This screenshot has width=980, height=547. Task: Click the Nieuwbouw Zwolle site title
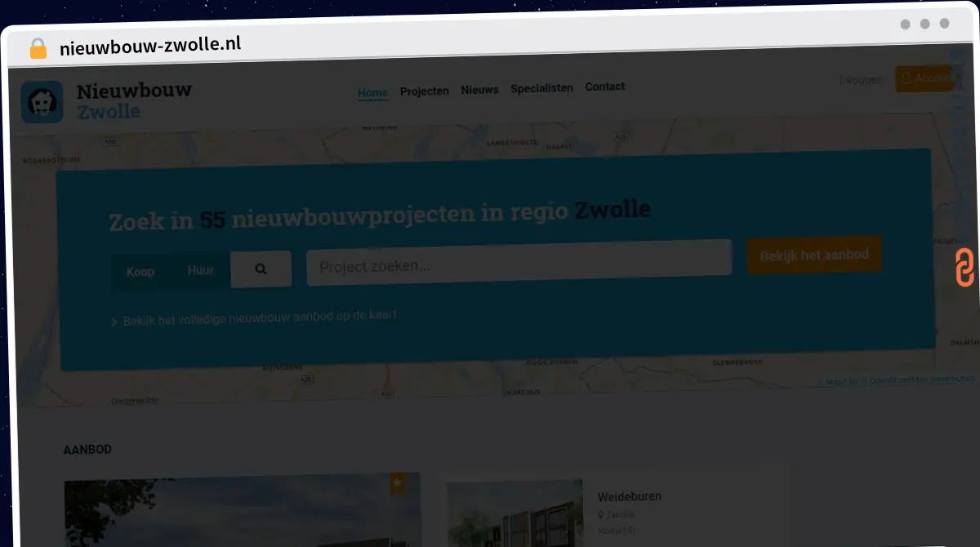coord(135,100)
